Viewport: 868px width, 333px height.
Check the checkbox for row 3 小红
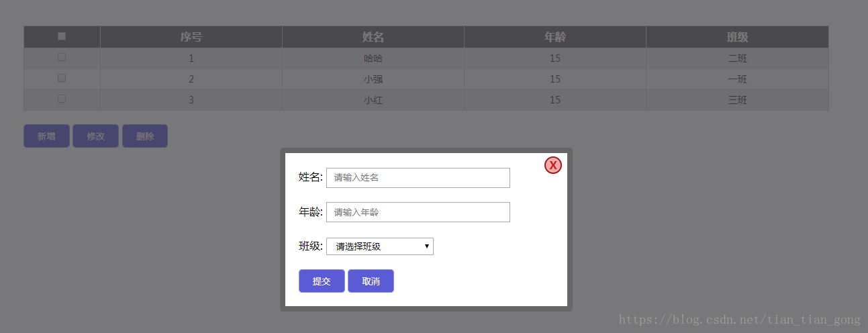(62, 99)
